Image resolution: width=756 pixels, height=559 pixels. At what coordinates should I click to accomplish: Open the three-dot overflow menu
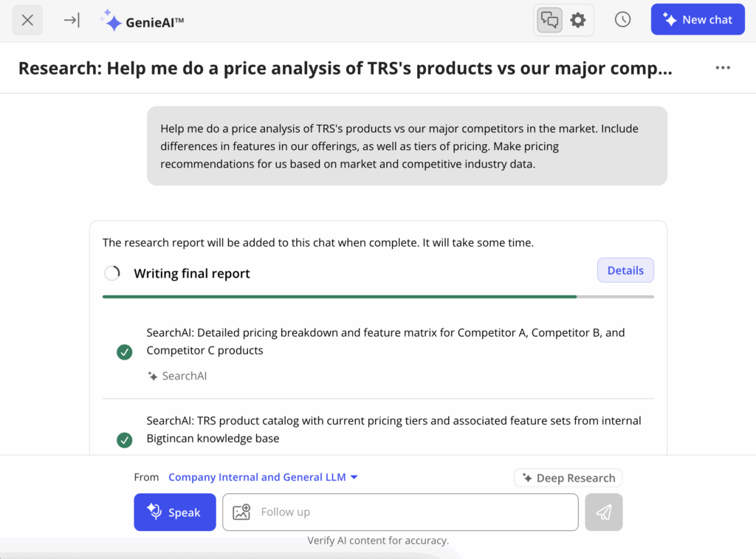click(723, 67)
